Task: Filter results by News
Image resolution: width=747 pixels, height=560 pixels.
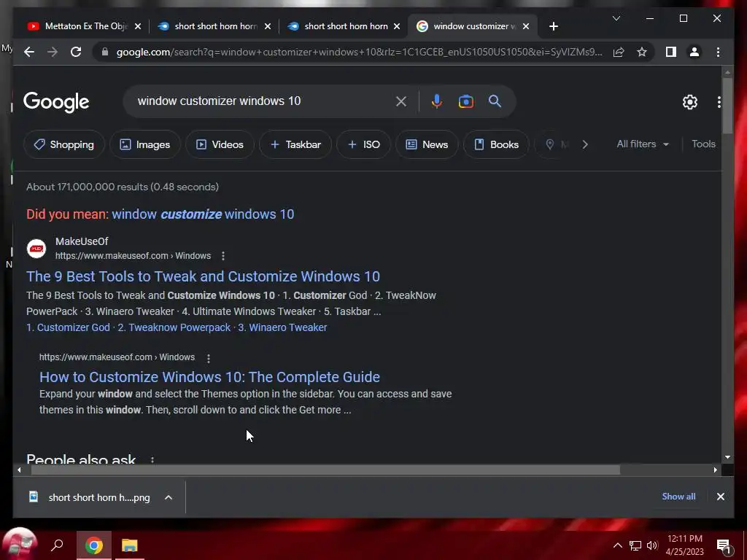Action: pyautogui.click(x=427, y=144)
